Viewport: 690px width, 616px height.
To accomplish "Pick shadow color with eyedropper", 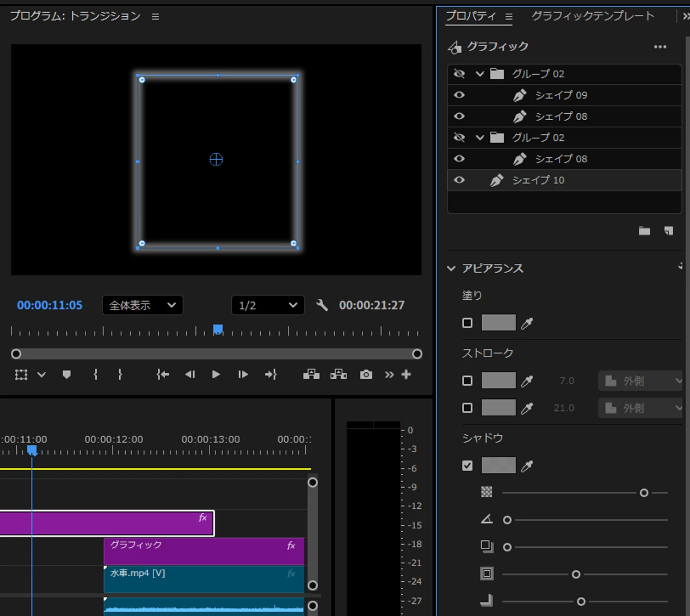I will [527, 466].
